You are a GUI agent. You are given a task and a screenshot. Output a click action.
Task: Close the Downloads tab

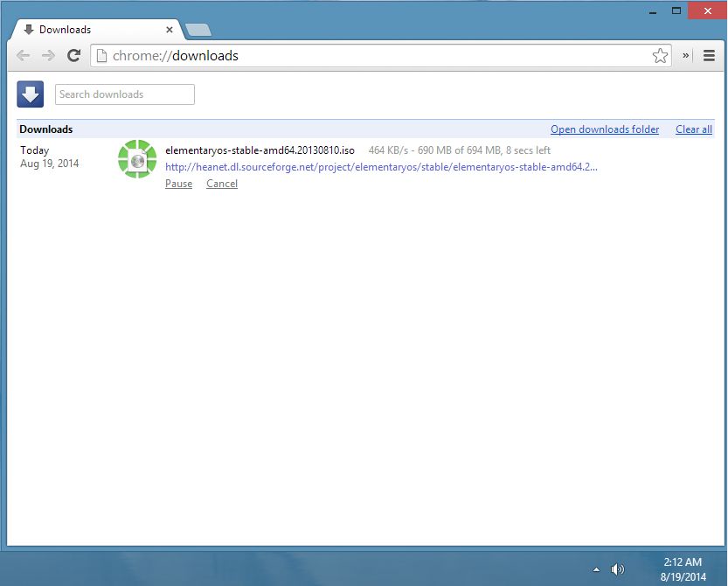click(170, 30)
